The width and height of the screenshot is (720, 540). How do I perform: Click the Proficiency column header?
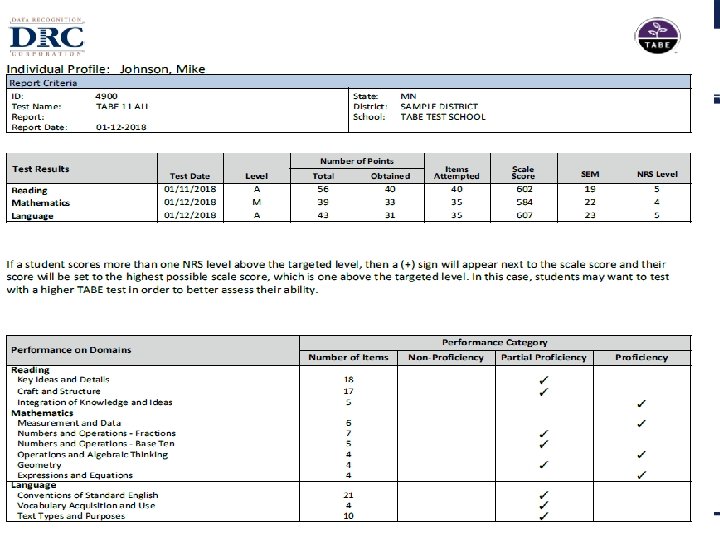click(x=641, y=358)
